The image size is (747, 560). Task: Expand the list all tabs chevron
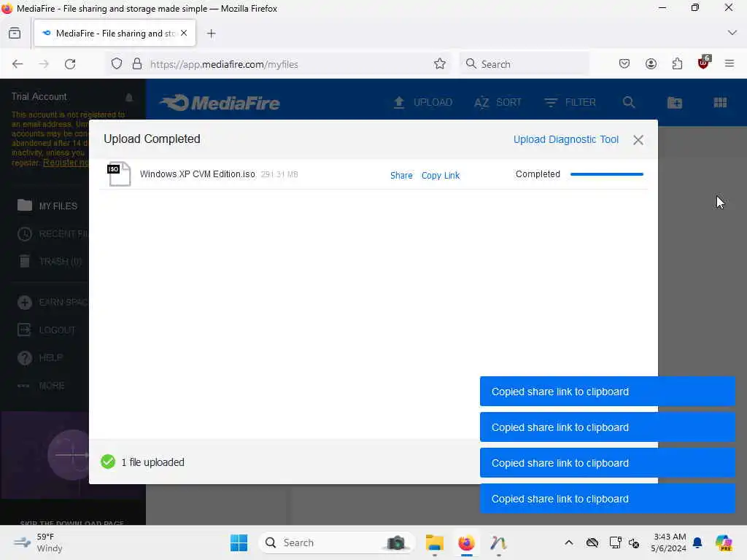tap(732, 33)
